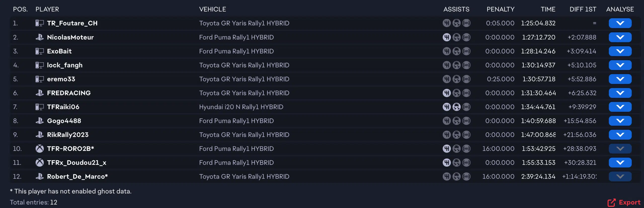
Task: Click the TIME column header
Action: [548, 9]
